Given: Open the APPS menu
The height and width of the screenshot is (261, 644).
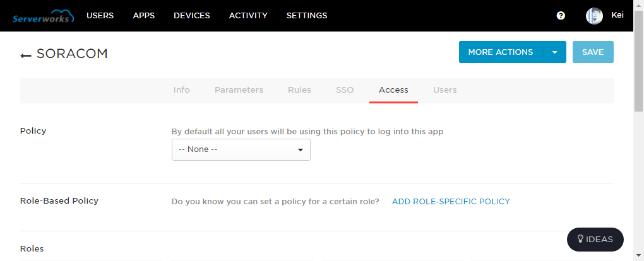Looking at the screenshot, I should point(144,16).
